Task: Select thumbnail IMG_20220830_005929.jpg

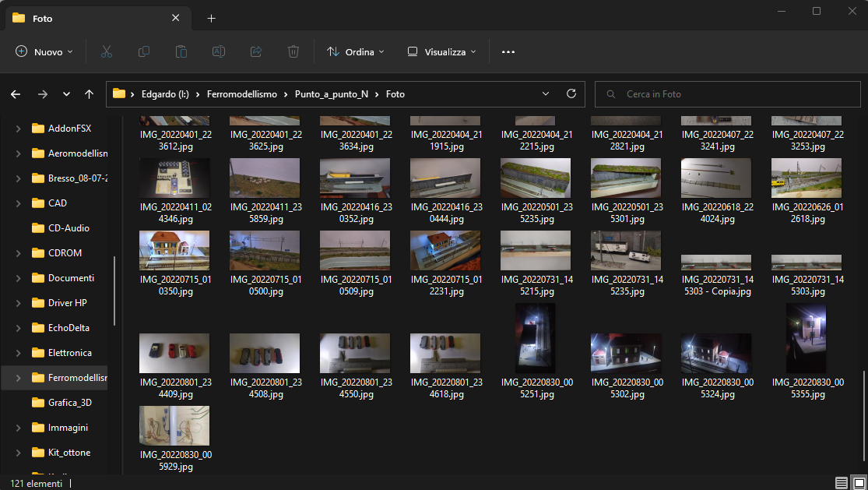Action: pyautogui.click(x=174, y=426)
